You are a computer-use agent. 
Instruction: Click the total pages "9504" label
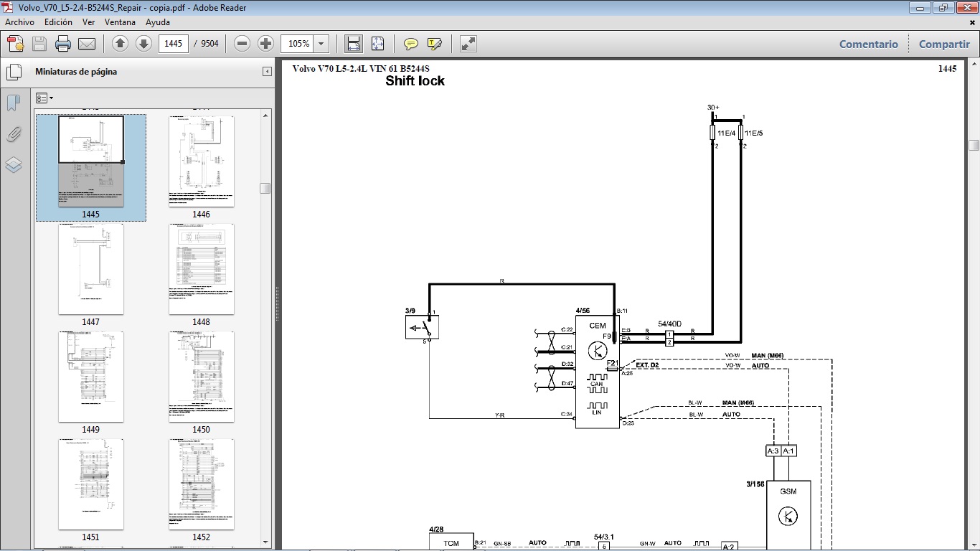209,44
